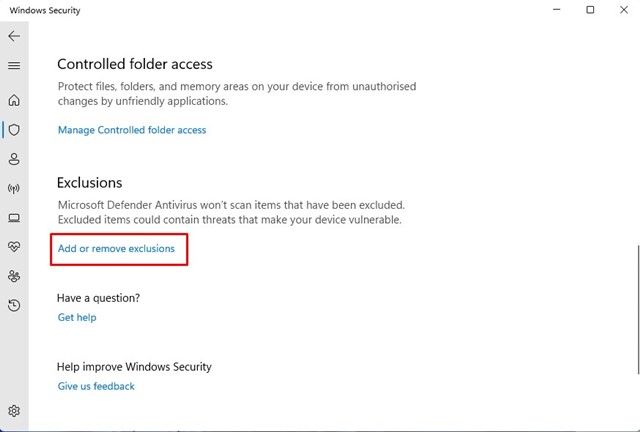
Task: Open Settings gear in sidebar
Action: (14, 411)
